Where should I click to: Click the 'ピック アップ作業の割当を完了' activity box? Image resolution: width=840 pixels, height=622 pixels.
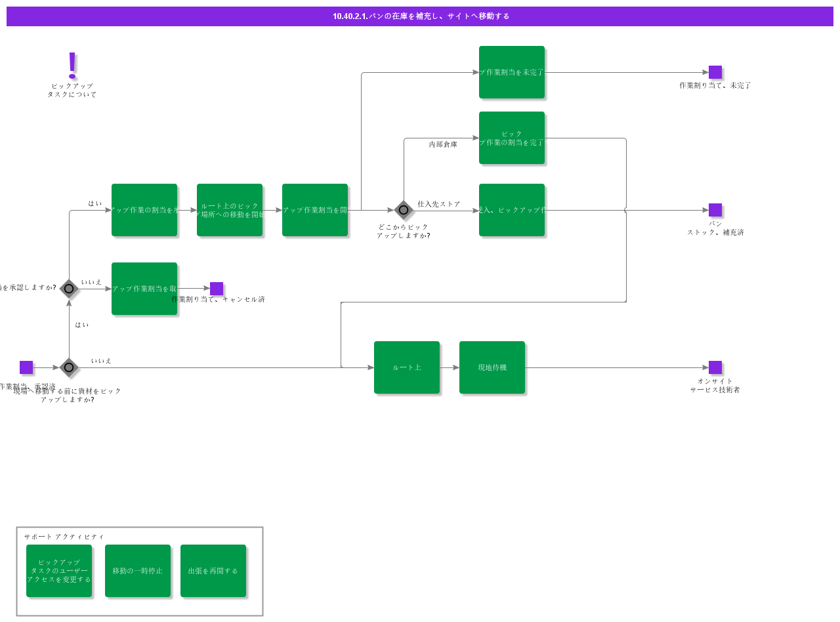click(x=512, y=138)
